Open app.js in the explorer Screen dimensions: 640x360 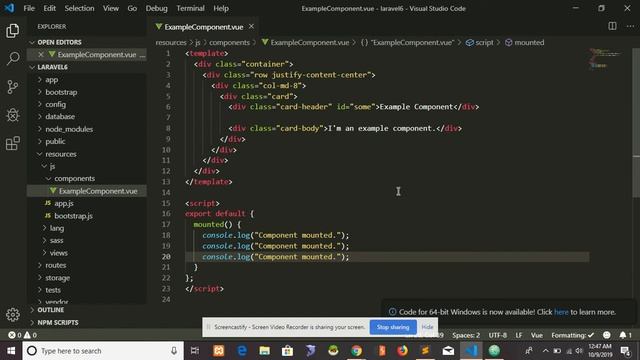[x=64, y=203]
